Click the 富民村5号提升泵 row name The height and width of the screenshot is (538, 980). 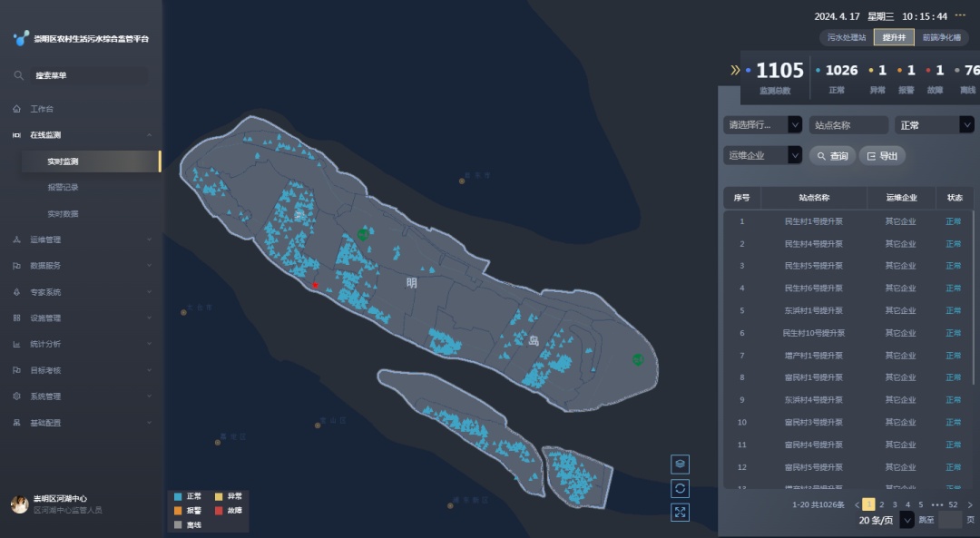click(x=814, y=467)
